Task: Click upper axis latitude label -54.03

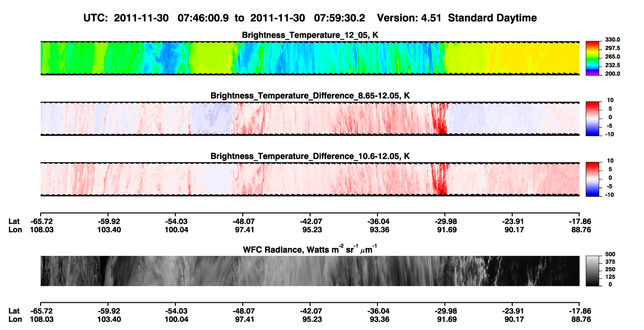Action: coord(175,222)
